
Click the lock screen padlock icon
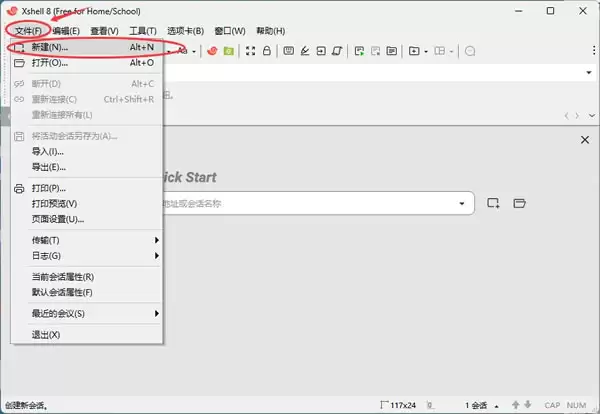coord(267,51)
